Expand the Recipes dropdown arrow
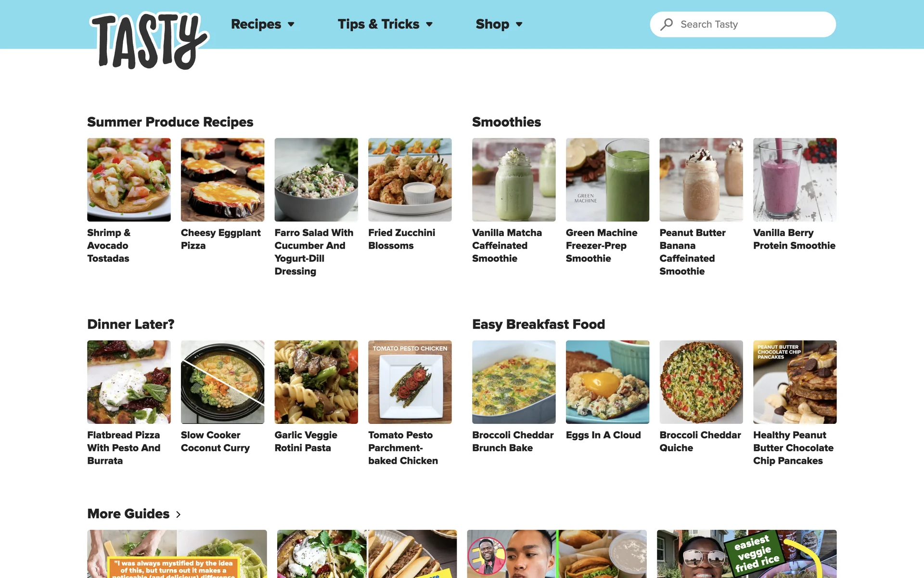Image resolution: width=924 pixels, height=578 pixels. click(291, 25)
